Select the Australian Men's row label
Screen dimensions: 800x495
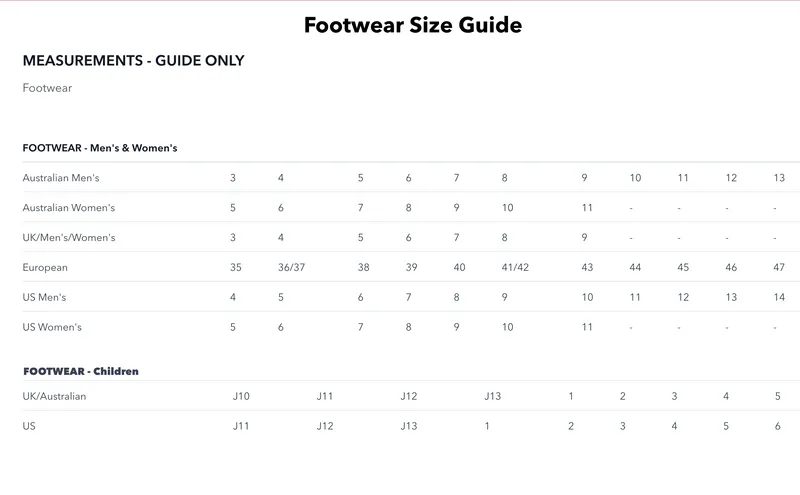pyautogui.click(x=61, y=178)
